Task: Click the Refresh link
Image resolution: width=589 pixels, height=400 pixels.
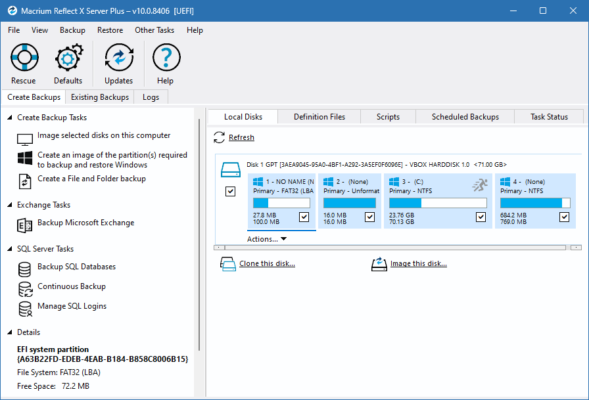Action: tap(241, 137)
